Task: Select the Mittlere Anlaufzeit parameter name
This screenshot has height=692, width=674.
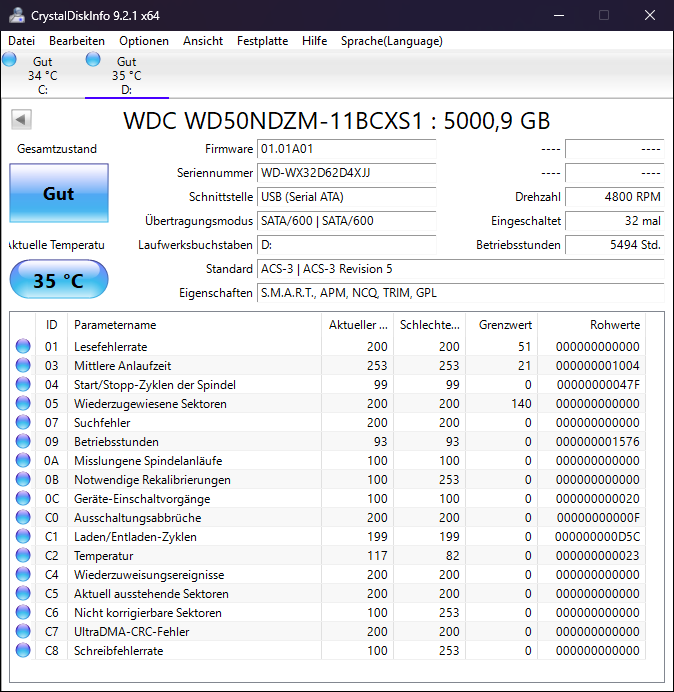Action: (x=122, y=366)
